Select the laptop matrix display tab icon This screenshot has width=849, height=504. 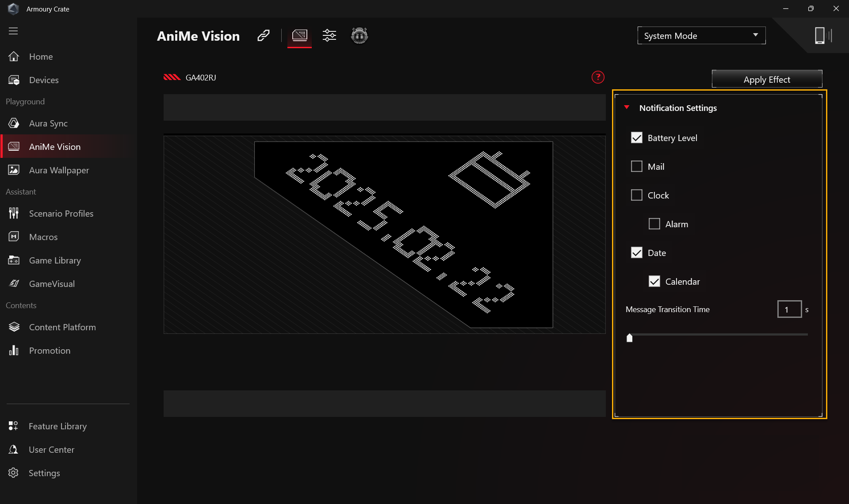click(x=299, y=35)
